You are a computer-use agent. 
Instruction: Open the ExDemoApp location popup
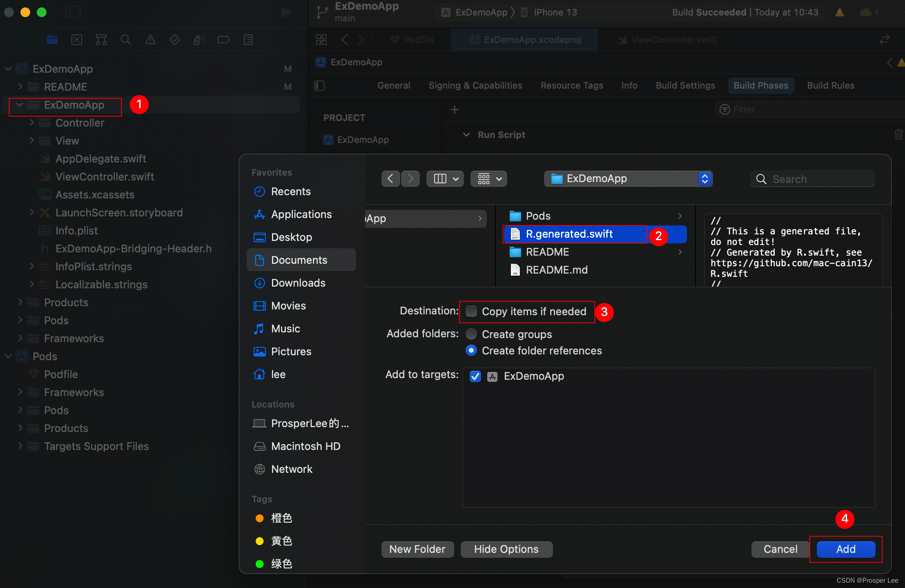point(628,179)
